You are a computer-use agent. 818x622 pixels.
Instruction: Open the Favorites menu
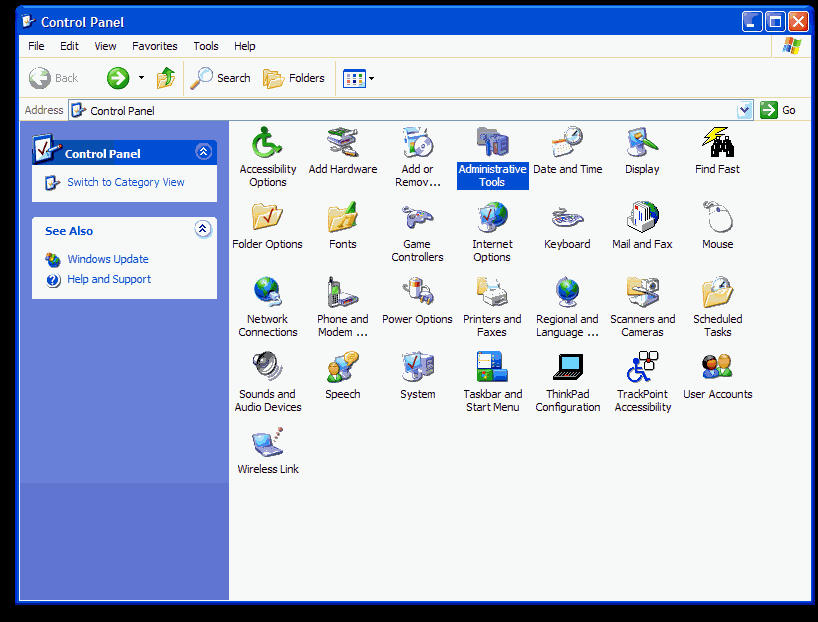(154, 46)
